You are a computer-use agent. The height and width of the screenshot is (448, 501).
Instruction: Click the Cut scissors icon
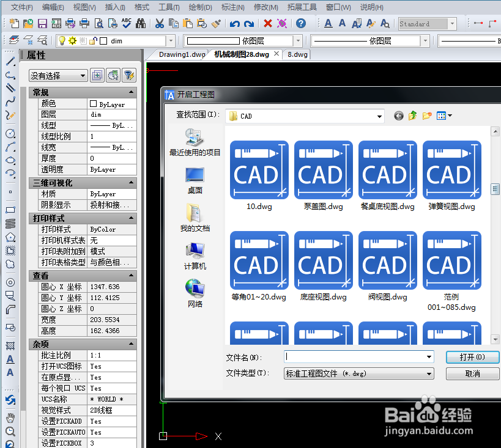160,24
